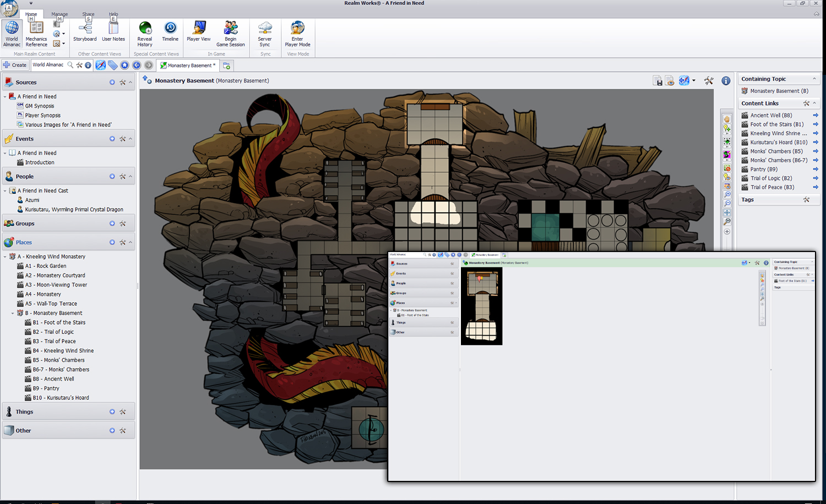Image resolution: width=826 pixels, height=504 pixels.
Task: Open the Mechanics Reference view
Action: (x=36, y=34)
